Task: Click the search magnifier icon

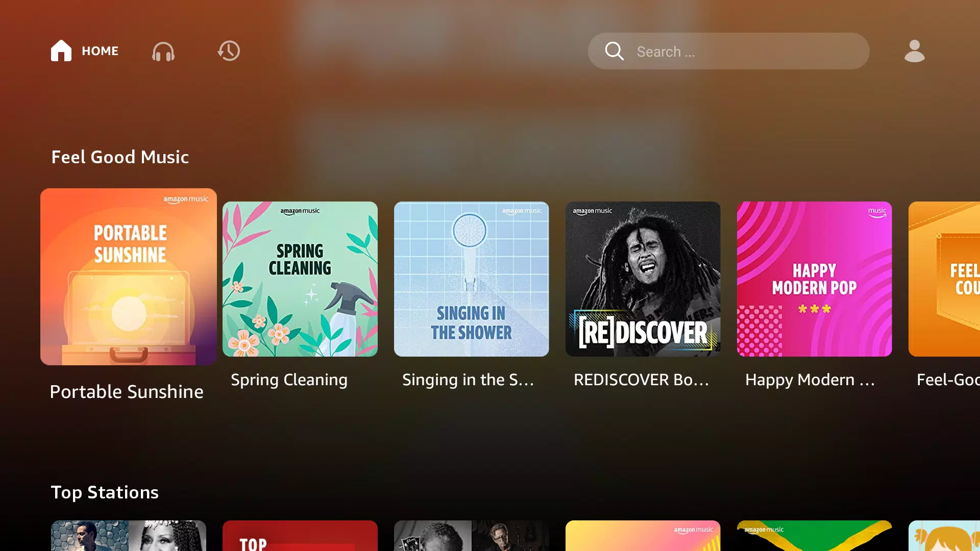Action: pos(614,51)
